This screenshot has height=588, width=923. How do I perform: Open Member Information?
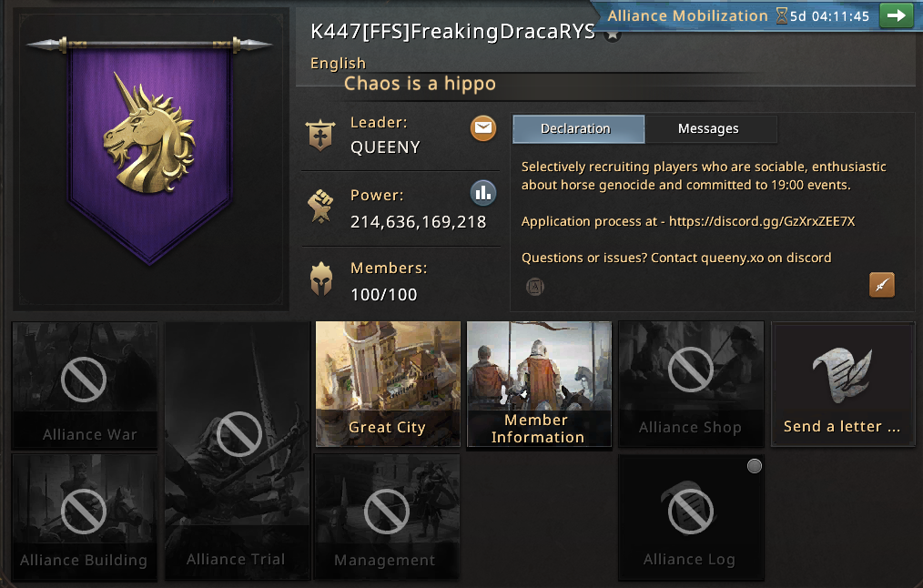tap(539, 384)
